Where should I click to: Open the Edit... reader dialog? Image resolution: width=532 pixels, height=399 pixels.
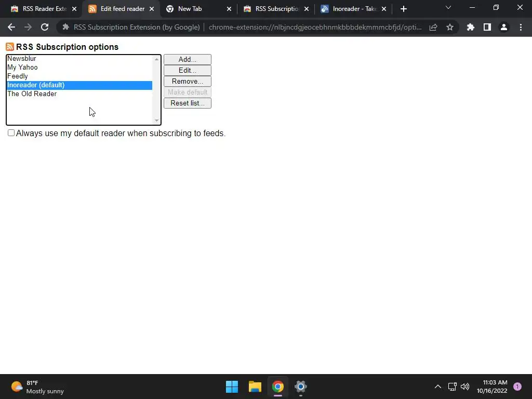[x=187, y=70]
